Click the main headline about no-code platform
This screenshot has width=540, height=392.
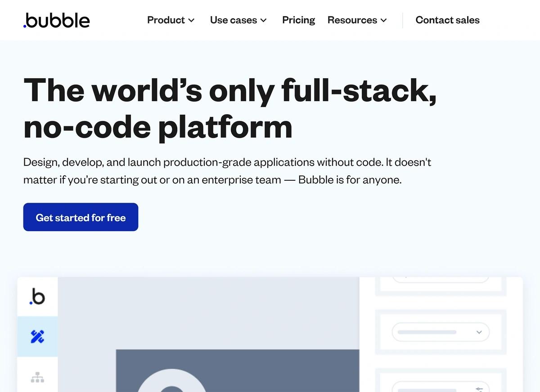point(229,108)
